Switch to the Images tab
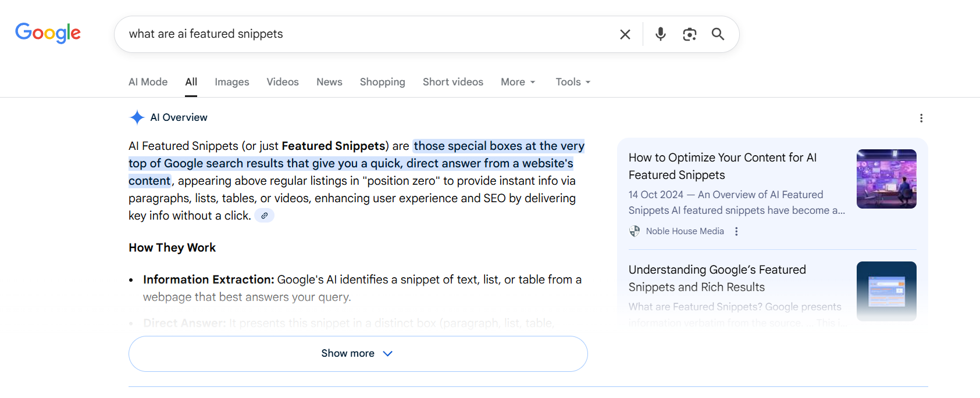980x398 pixels. click(x=231, y=82)
